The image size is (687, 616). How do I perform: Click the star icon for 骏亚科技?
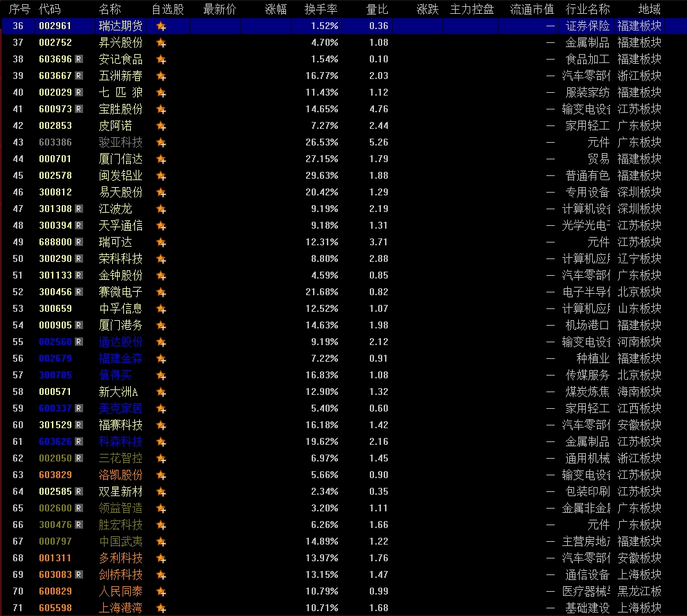click(x=161, y=143)
